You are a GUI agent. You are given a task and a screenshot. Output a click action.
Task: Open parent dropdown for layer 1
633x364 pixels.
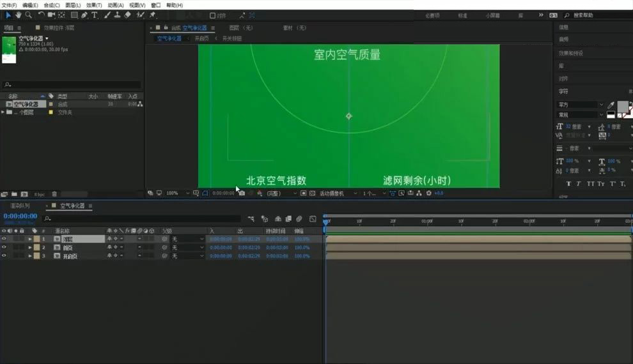188,239
